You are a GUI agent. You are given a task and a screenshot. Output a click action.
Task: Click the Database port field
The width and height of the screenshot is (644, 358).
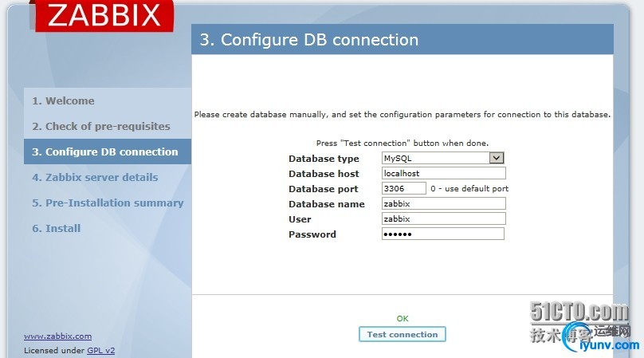tap(404, 189)
